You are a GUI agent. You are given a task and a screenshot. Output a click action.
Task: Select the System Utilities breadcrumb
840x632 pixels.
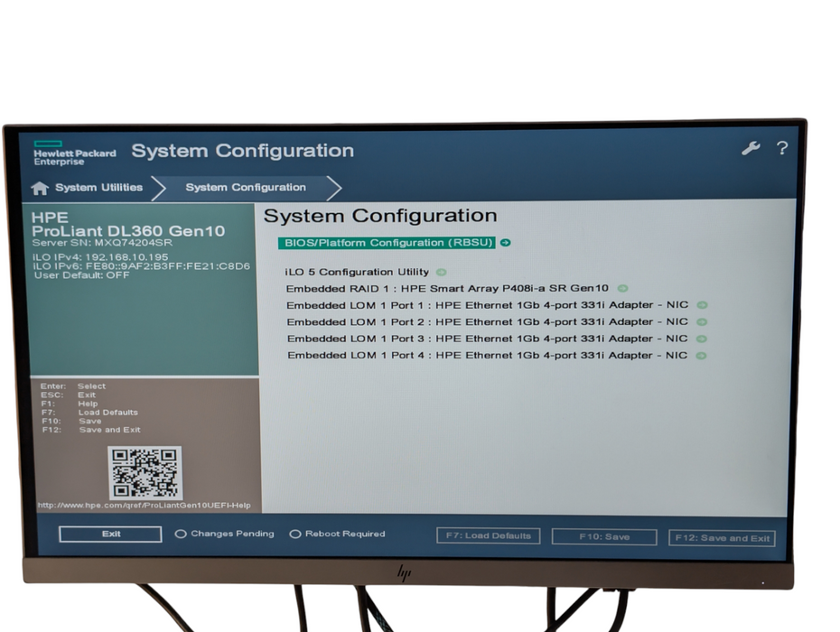point(99,188)
